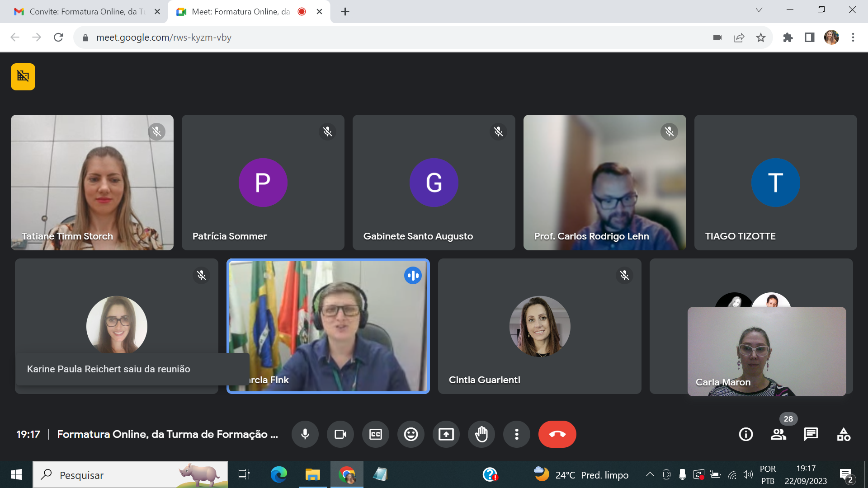Open the activities shapes icon
Viewport: 868px width, 488px height.
pos(843,434)
